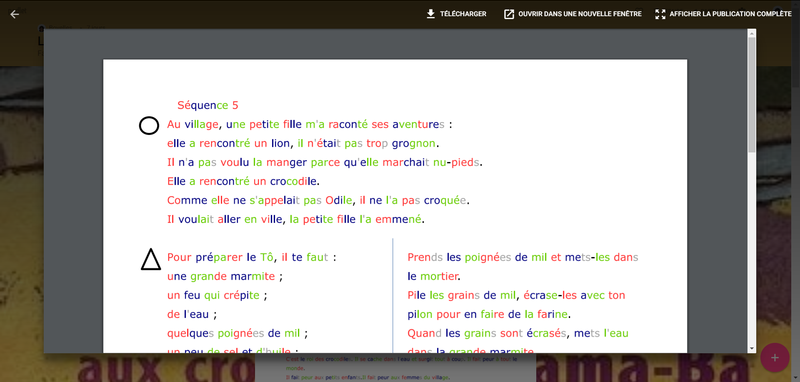Select the TÉLÉCHARGER label
The width and height of the screenshot is (800, 382).
[x=463, y=14]
